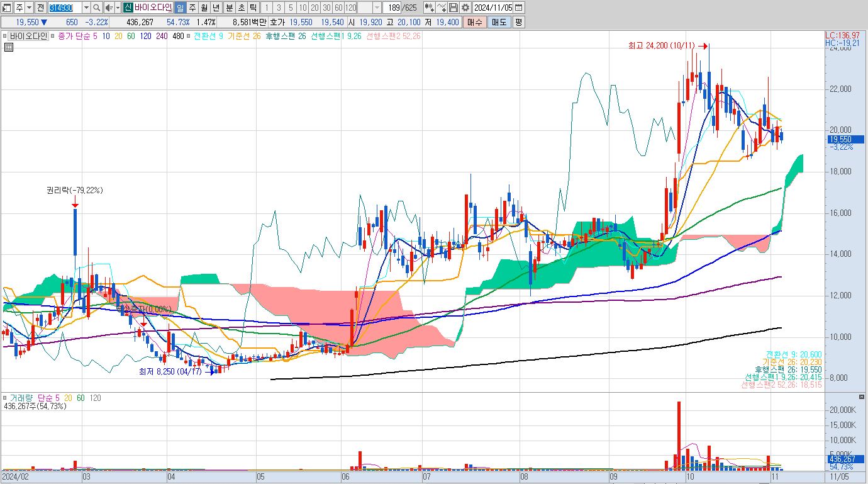Click the 60-day moving average color label
This screenshot has height=484, width=868.
coord(131,36)
